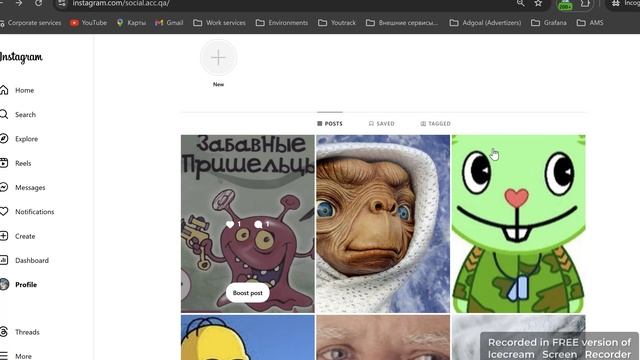Click the browser address bar URL

(121, 3)
